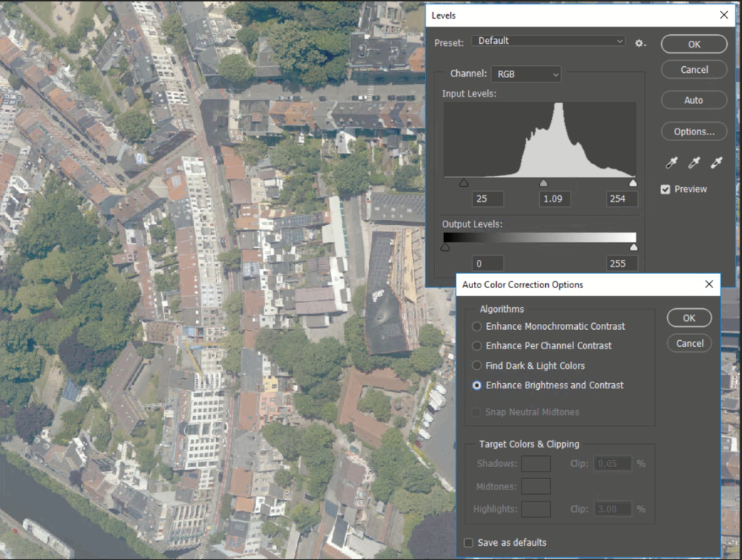This screenshot has width=742, height=560.
Task: Click the midtone gamma slider handle
Action: pyautogui.click(x=544, y=183)
